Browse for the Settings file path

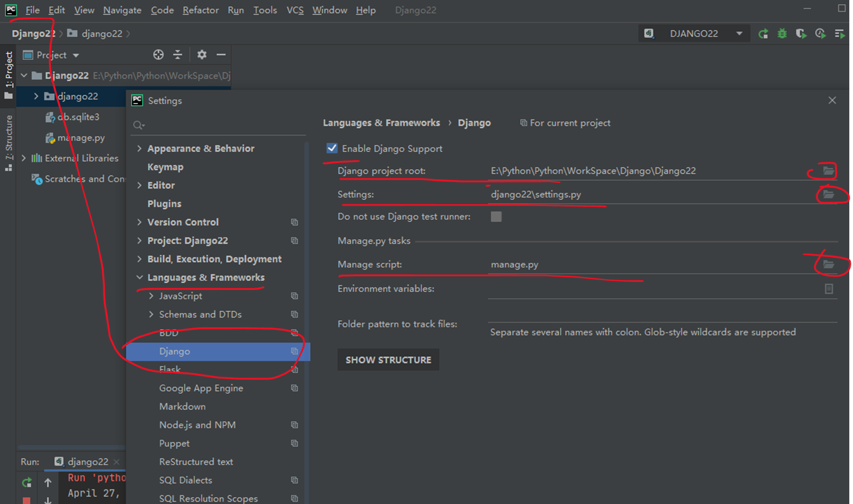(828, 194)
